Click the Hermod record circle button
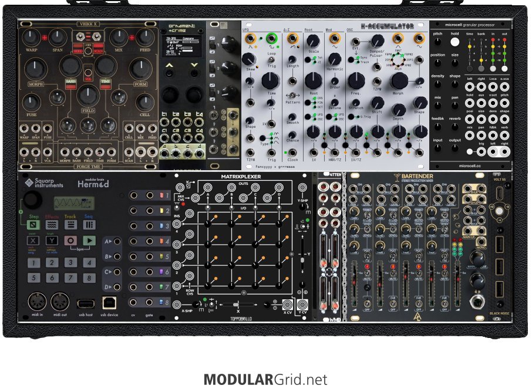Screen dimensions: 532x392 (x=70, y=241)
